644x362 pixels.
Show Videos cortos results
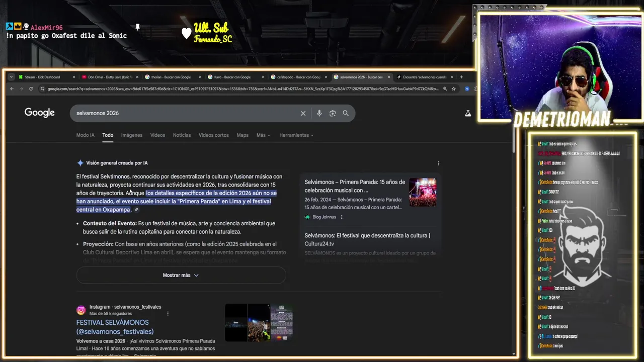pos(213,135)
